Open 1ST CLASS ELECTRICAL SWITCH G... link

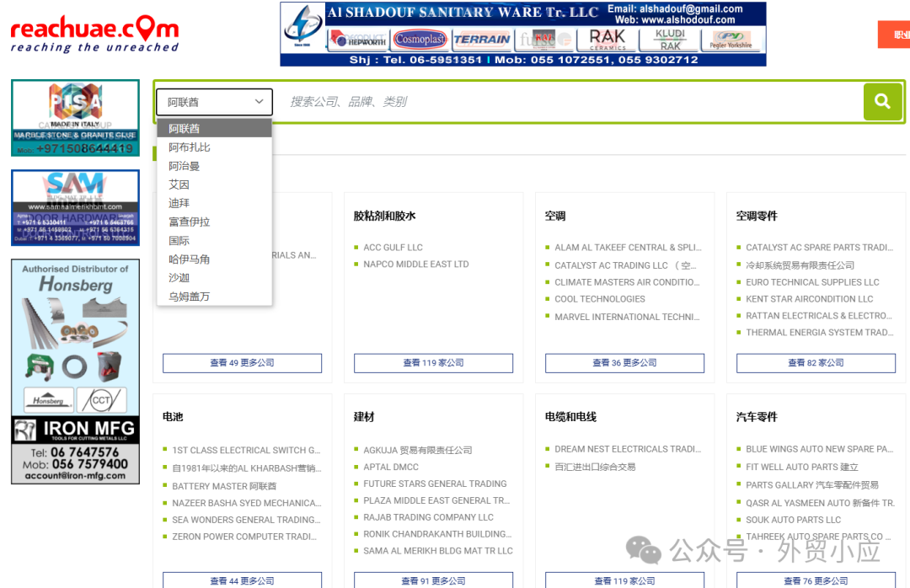click(247, 450)
